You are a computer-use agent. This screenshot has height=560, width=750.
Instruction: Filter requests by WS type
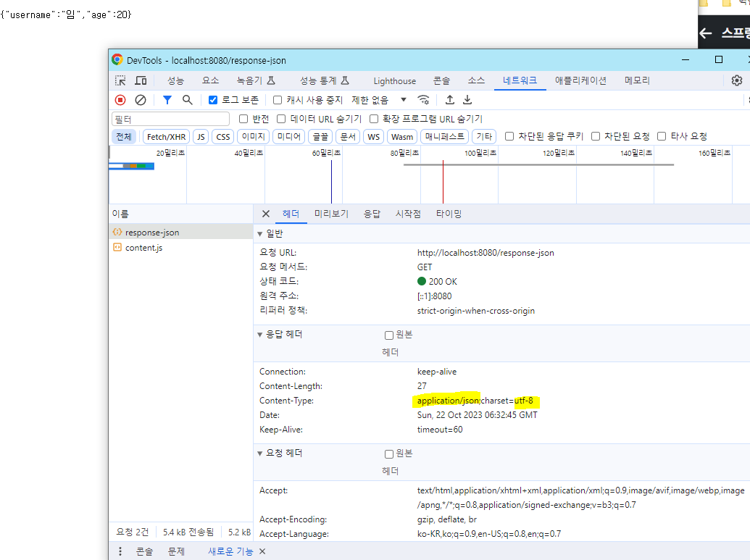374,137
